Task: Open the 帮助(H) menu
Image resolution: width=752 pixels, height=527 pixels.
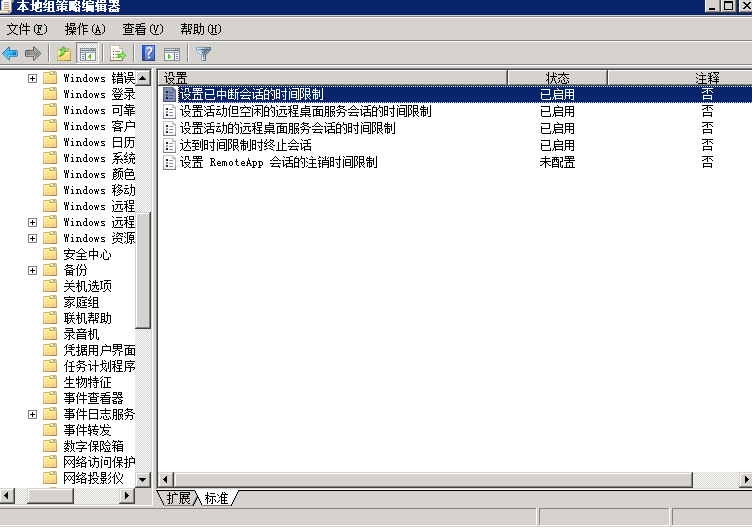Action: coord(200,29)
